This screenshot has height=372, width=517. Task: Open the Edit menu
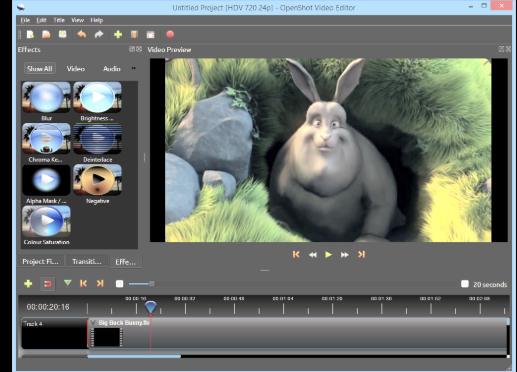click(41, 20)
